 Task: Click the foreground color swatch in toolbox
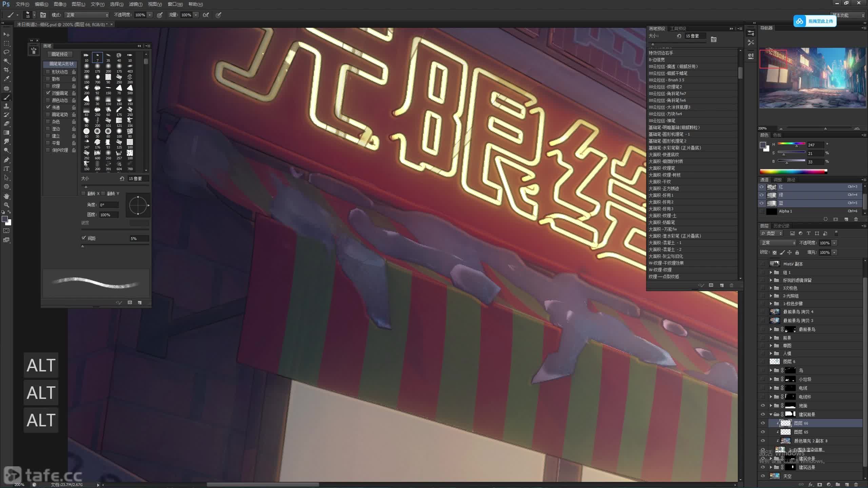[5, 219]
